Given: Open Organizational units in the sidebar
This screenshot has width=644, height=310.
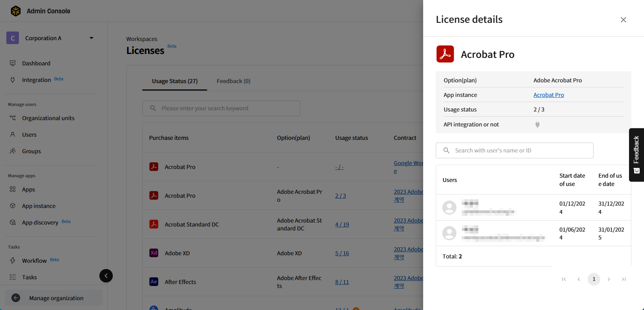Looking at the screenshot, I should 48,118.
